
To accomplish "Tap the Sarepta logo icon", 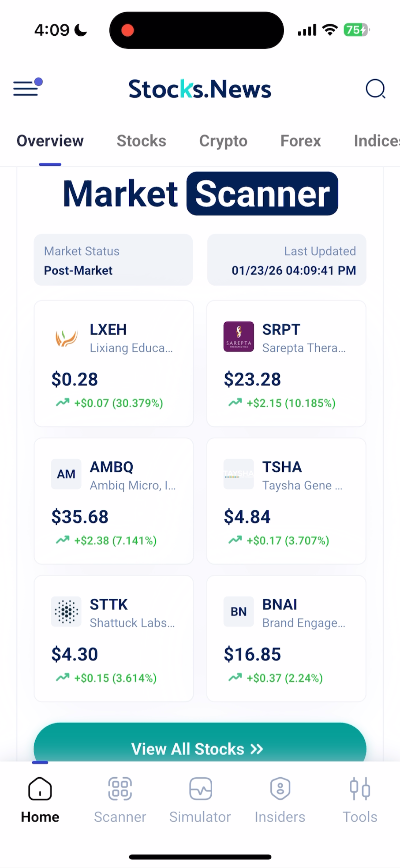I will click(x=239, y=337).
